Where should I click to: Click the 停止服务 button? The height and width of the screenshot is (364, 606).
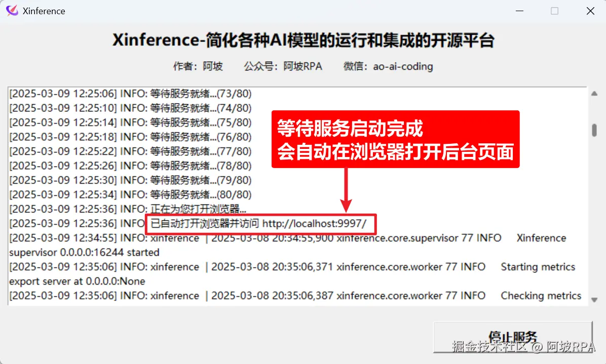[x=513, y=337]
